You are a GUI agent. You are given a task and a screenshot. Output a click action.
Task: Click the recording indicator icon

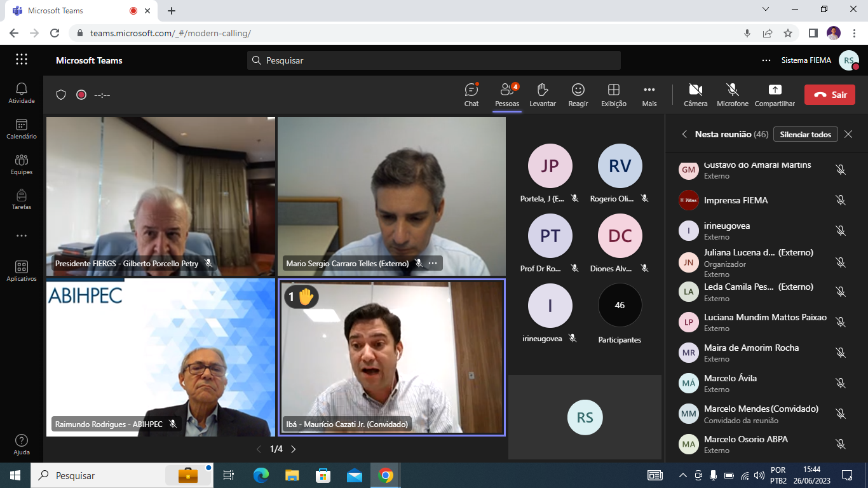81,95
